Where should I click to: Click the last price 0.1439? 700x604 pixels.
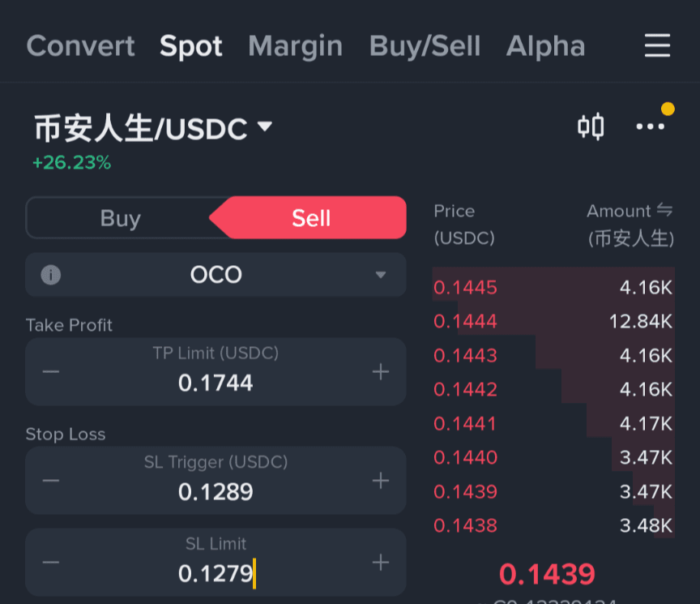[x=547, y=574]
